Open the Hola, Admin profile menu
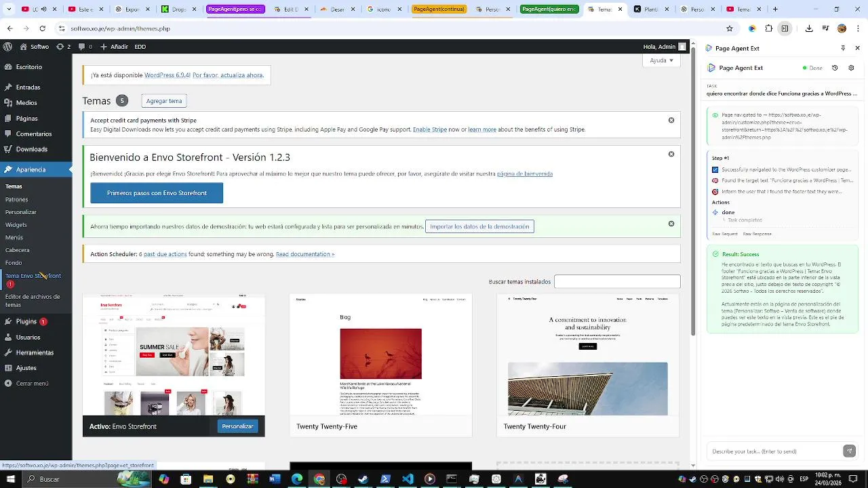Image resolution: width=868 pixels, height=488 pixels. 665,47
